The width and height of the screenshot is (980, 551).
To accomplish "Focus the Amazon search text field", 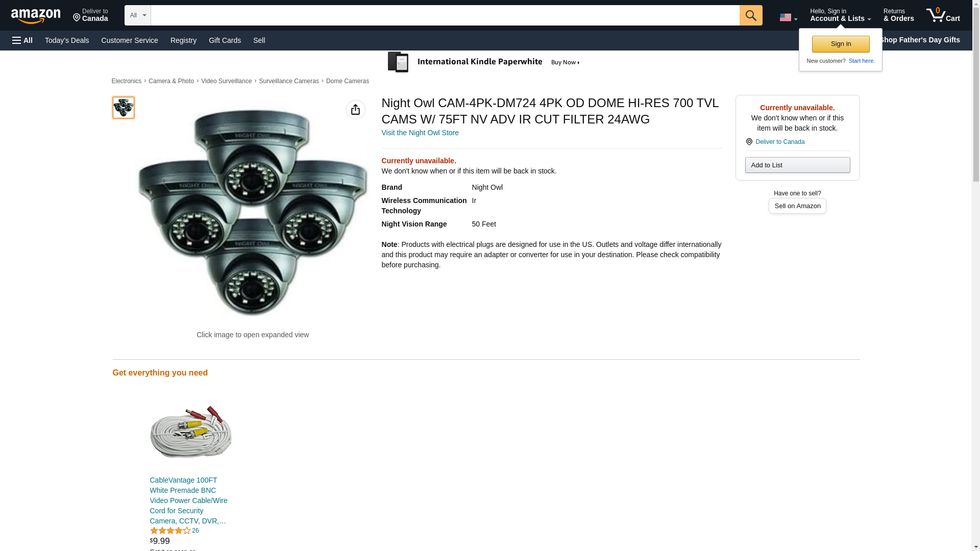I will pos(444,15).
